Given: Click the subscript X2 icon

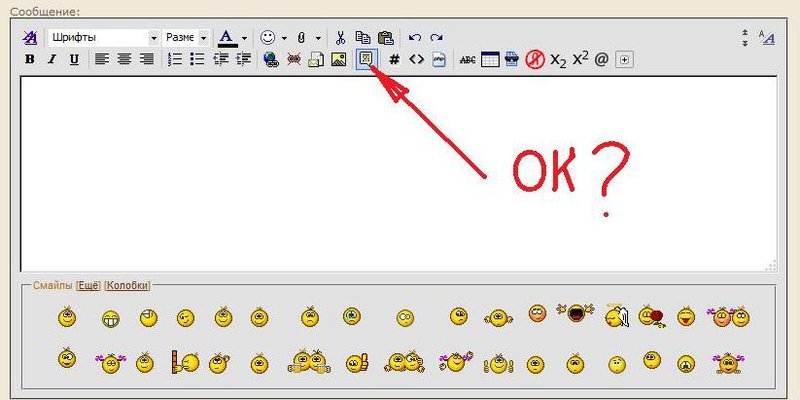Looking at the screenshot, I should coord(558,59).
